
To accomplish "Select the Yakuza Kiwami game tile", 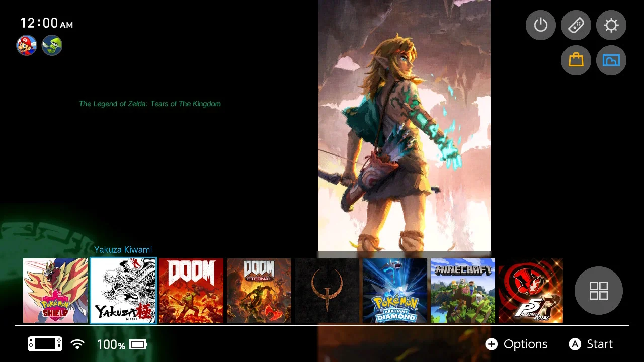I will click(x=123, y=291).
